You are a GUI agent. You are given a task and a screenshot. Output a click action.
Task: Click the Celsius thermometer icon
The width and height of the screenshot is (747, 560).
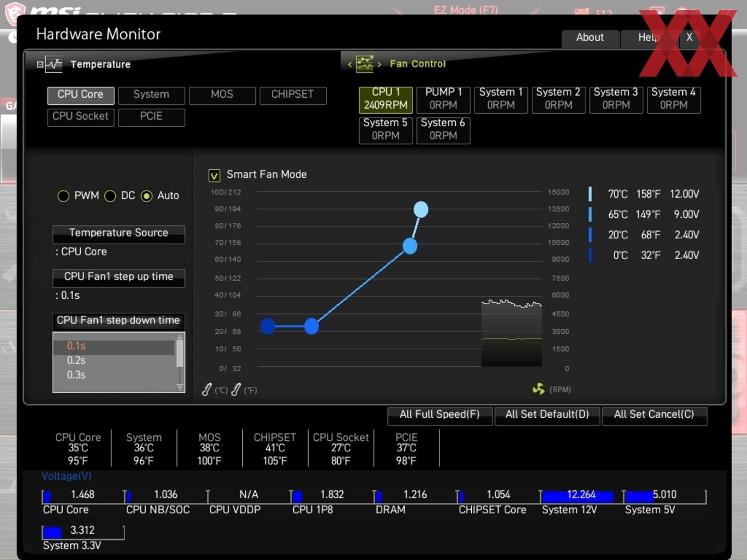pyautogui.click(x=207, y=390)
